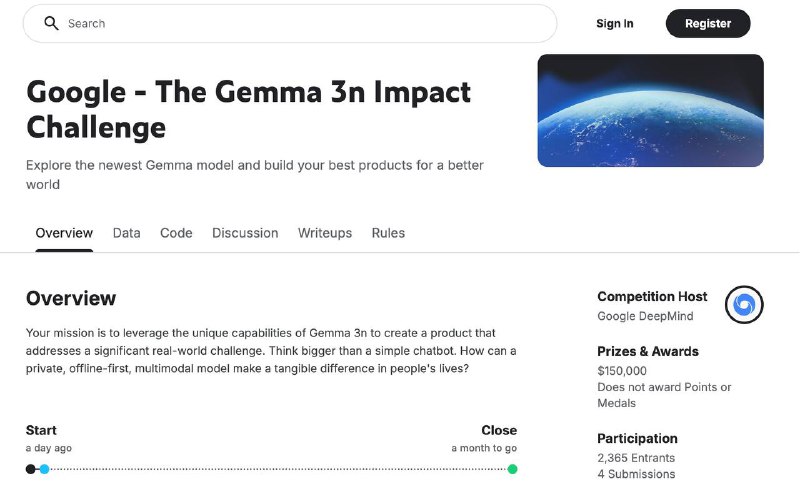Screen dimensions: 800x499
Task: View the Rules tab
Action: point(388,233)
